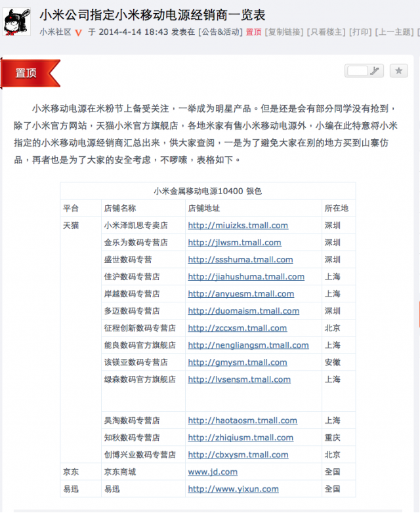Click the 天猫 platform cell
The height and width of the screenshot is (513, 420).
click(x=71, y=226)
